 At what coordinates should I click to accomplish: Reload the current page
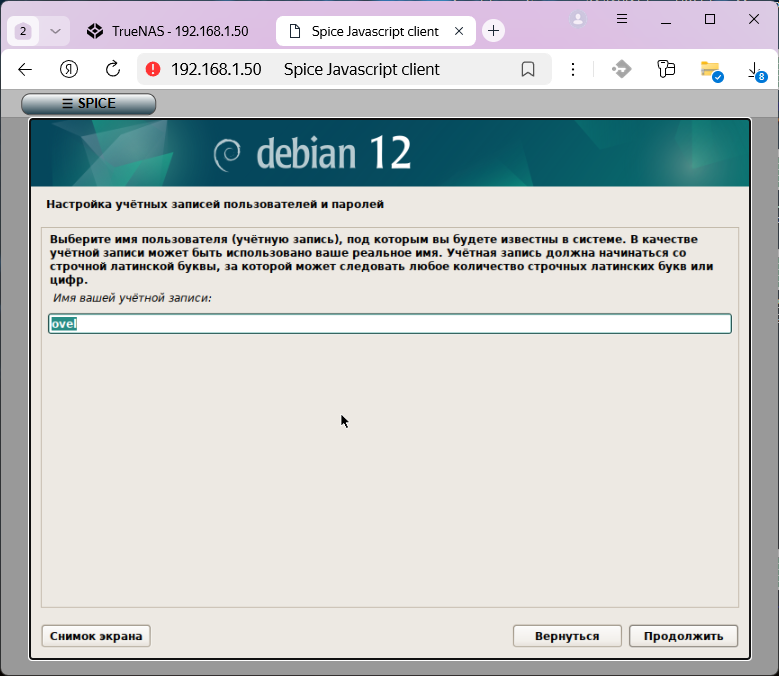tap(113, 69)
